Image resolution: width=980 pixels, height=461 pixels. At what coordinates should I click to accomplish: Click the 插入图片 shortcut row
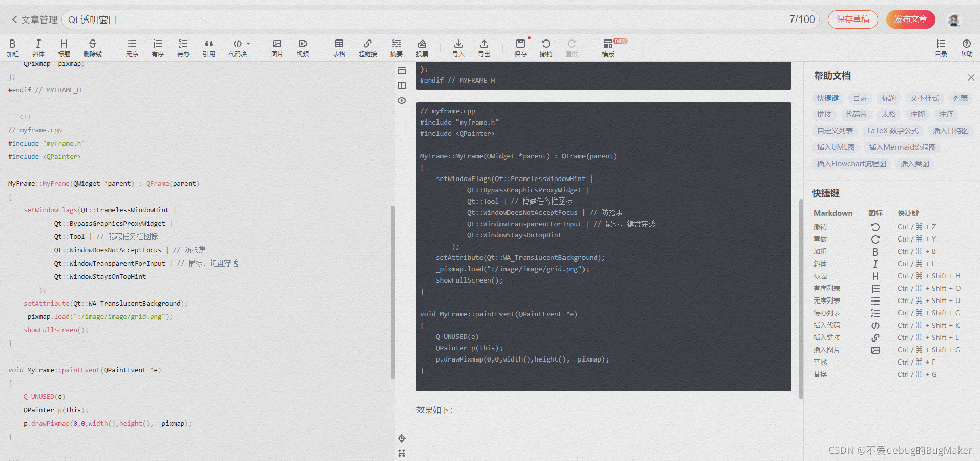click(x=887, y=350)
